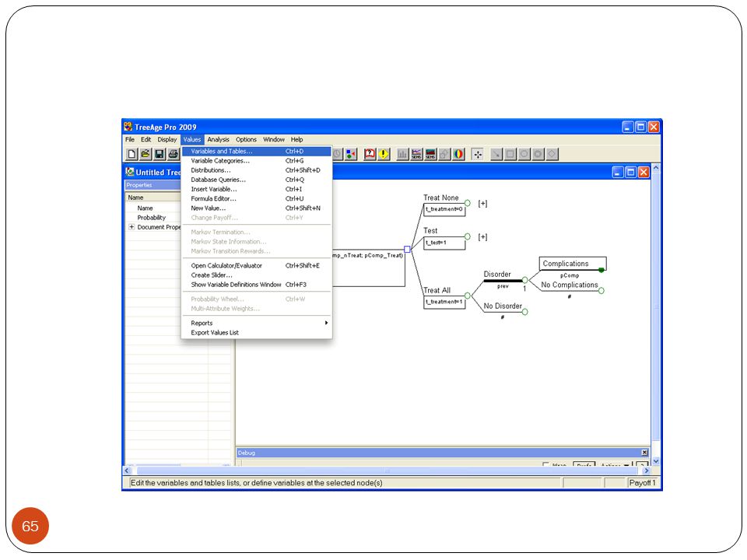Click the horizontal scrollbar left arrow

click(x=127, y=471)
